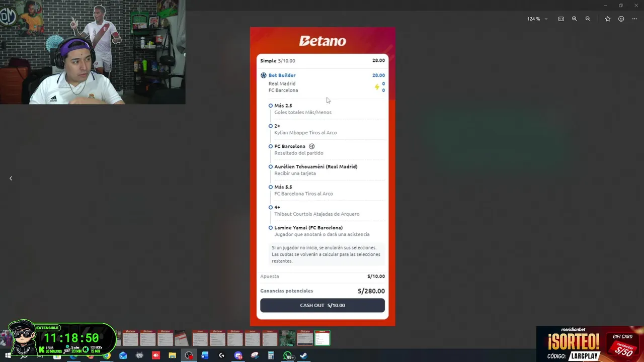Click the S/280.00 potential winnings value

[x=371, y=291]
